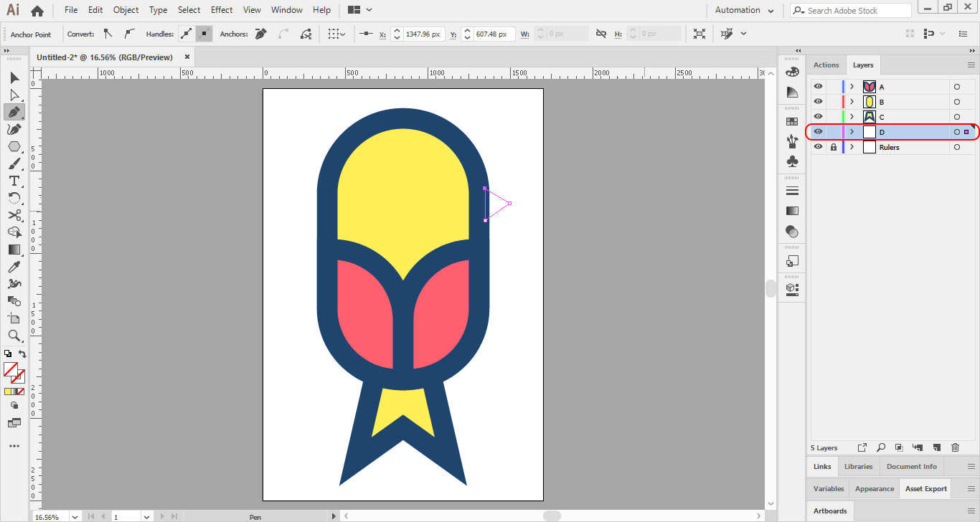Expand layer B contents
Viewport: 980px width, 522px height.
click(852, 102)
